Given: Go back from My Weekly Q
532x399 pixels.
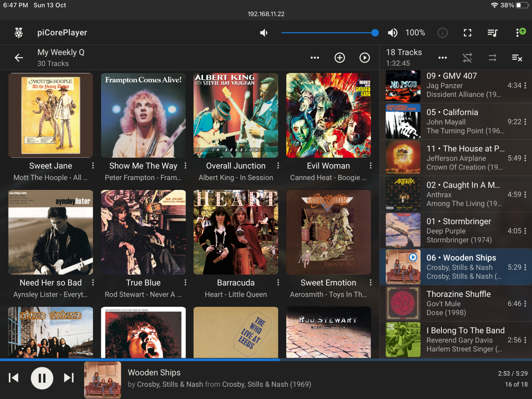Looking at the screenshot, I should (19, 58).
